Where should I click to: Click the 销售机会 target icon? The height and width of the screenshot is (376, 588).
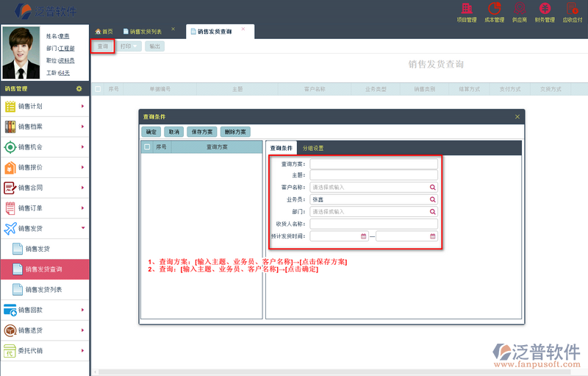[10, 146]
